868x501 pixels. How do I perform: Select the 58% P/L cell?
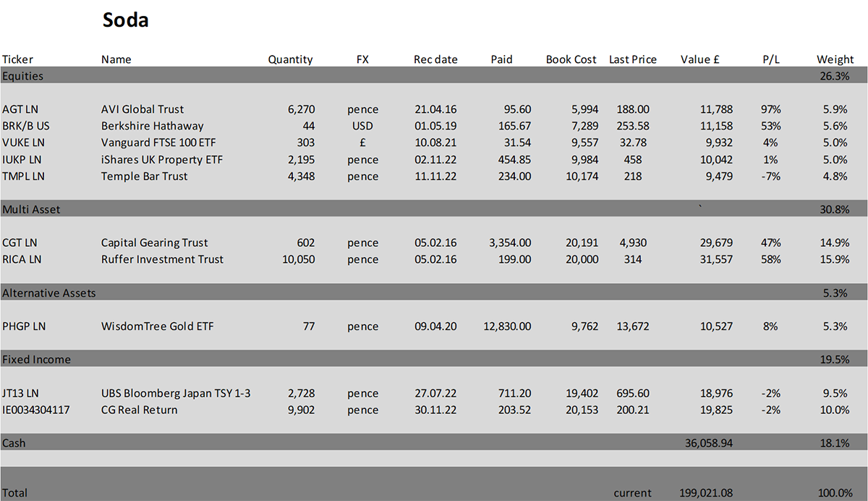[771, 259]
